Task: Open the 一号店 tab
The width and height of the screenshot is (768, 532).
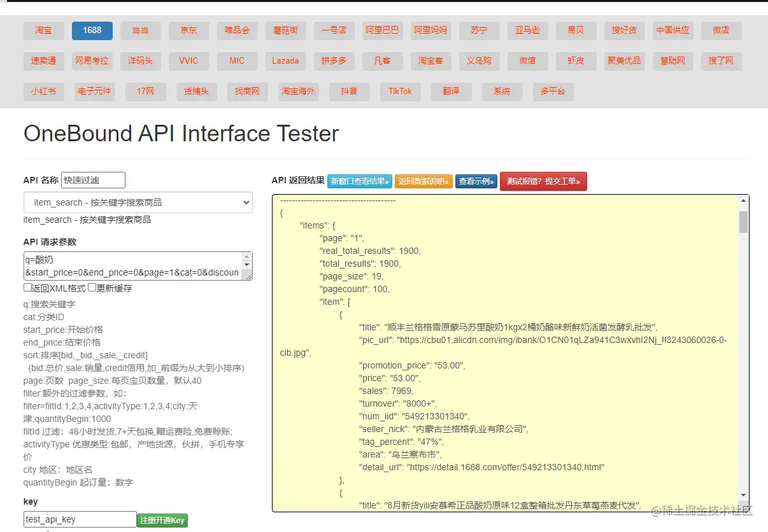Action: pyautogui.click(x=334, y=31)
